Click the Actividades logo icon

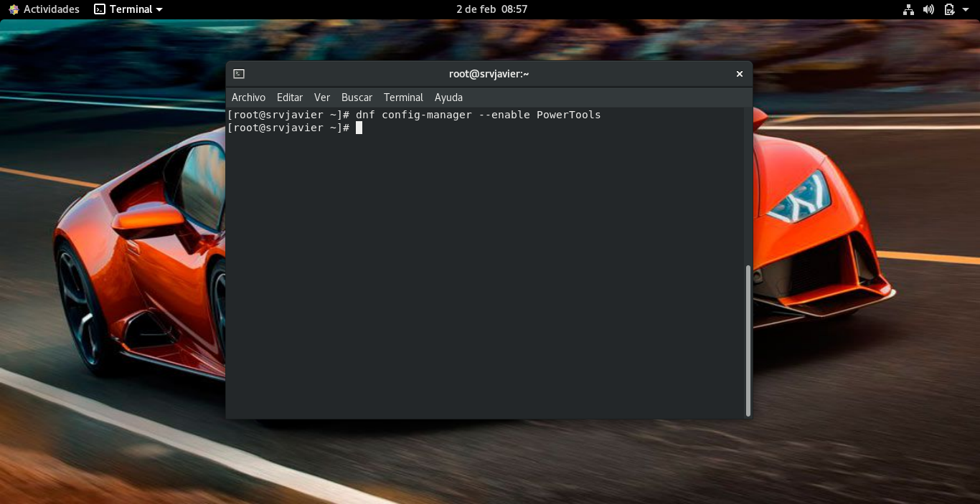click(14, 9)
